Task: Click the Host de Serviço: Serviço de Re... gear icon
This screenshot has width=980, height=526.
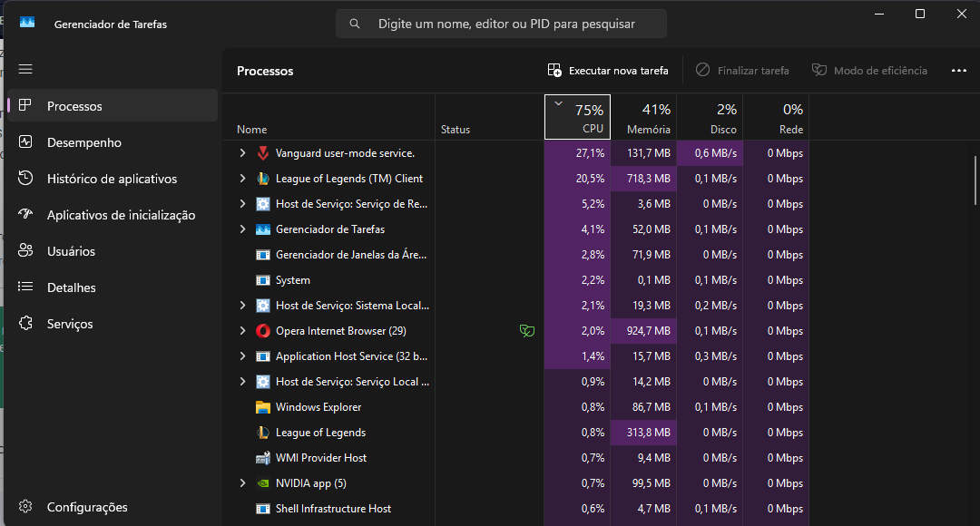Action: coord(263,204)
